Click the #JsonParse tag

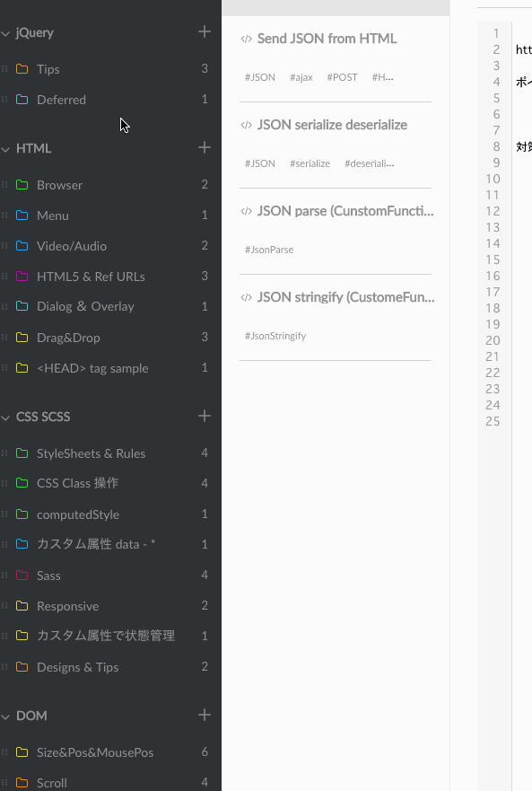click(x=269, y=250)
